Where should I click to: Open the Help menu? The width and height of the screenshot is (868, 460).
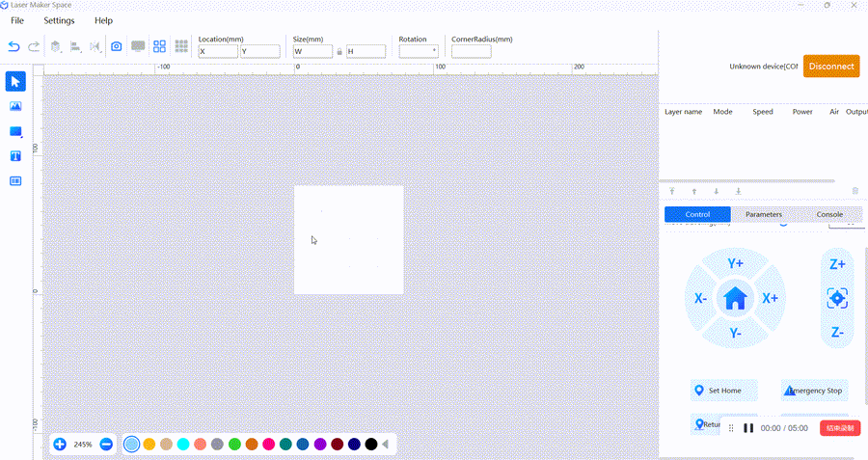[103, 20]
